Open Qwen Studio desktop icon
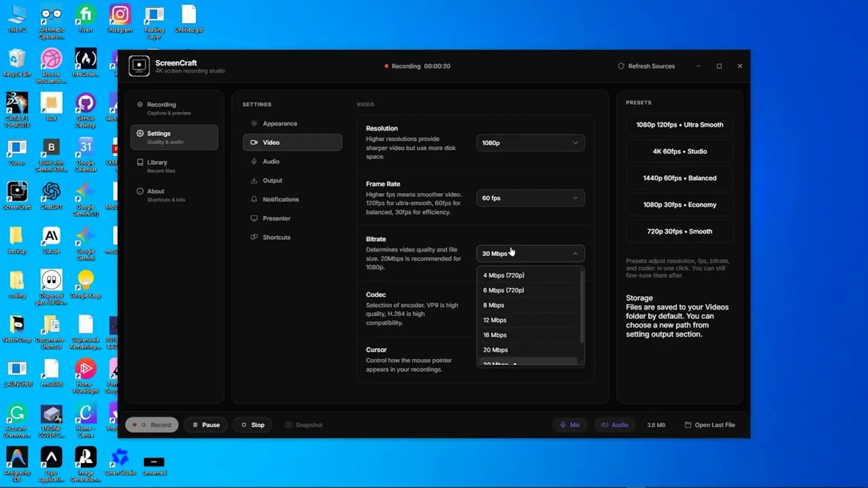The width and height of the screenshot is (868, 488). tap(120, 462)
